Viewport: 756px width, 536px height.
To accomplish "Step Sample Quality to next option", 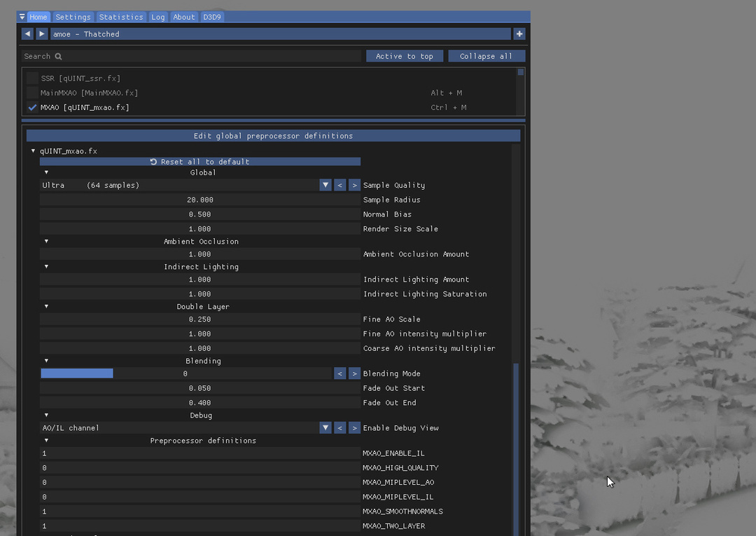I will click(355, 185).
